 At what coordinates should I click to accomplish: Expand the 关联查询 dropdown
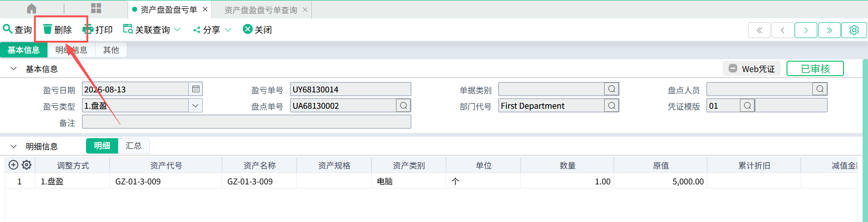[152, 29]
